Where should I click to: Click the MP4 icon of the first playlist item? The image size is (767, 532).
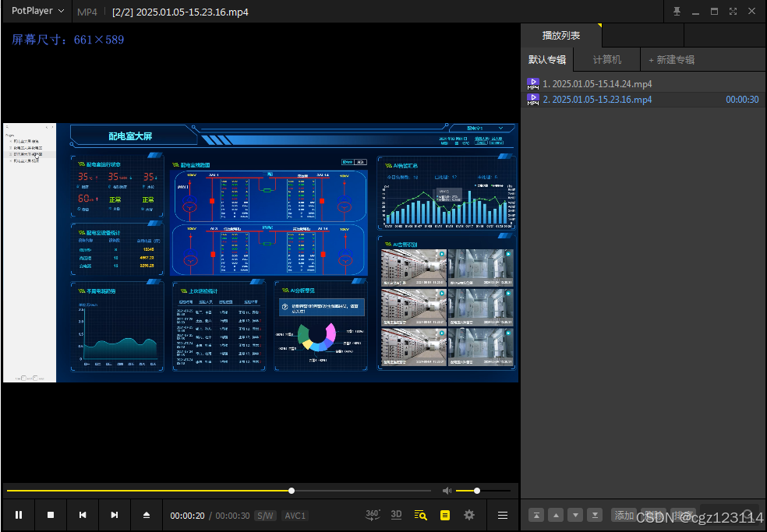[532, 84]
